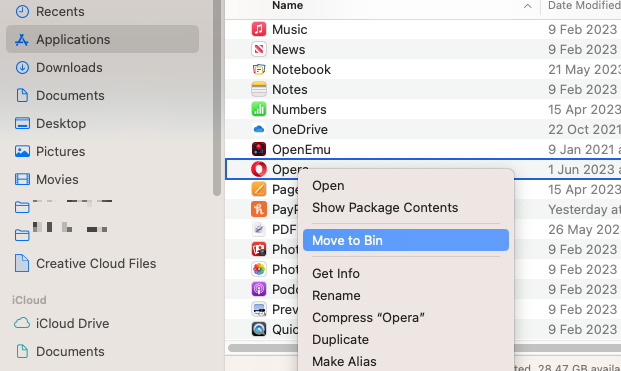Click the Applications sidebar icon
Image resolution: width=621 pixels, height=371 pixels.
coord(22,40)
